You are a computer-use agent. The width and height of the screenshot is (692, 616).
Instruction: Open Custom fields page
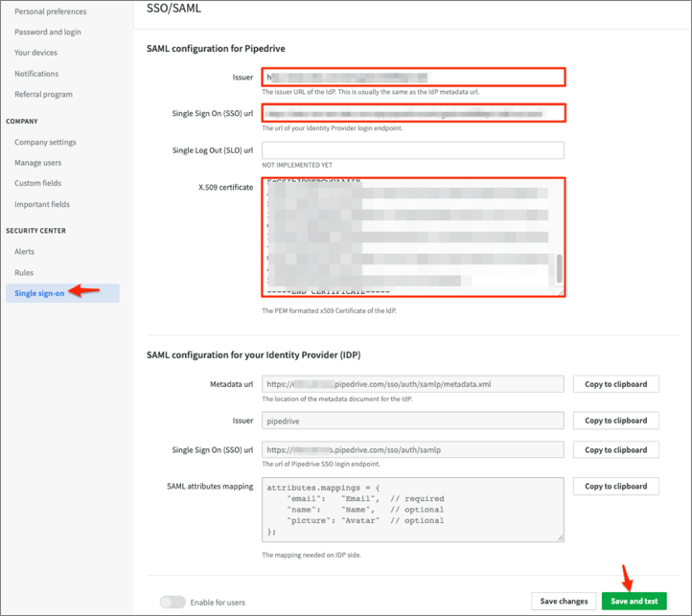pos(39,183)
